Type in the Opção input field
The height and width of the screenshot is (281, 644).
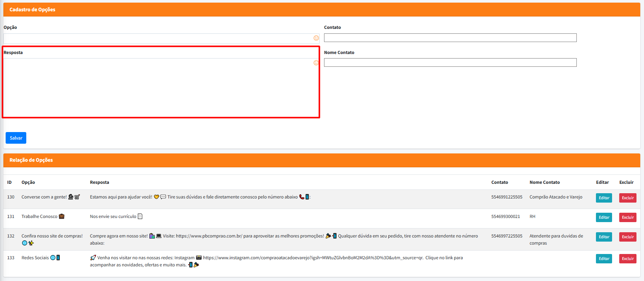point(158,38)
